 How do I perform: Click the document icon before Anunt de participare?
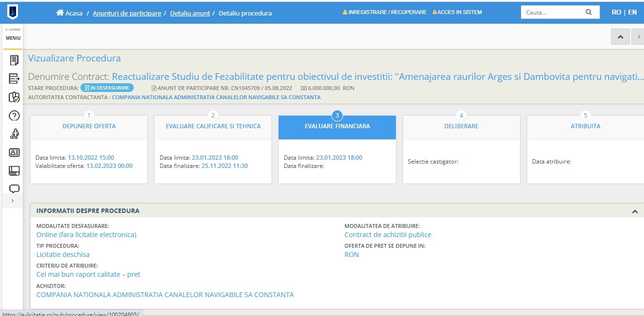coord(154,88)
